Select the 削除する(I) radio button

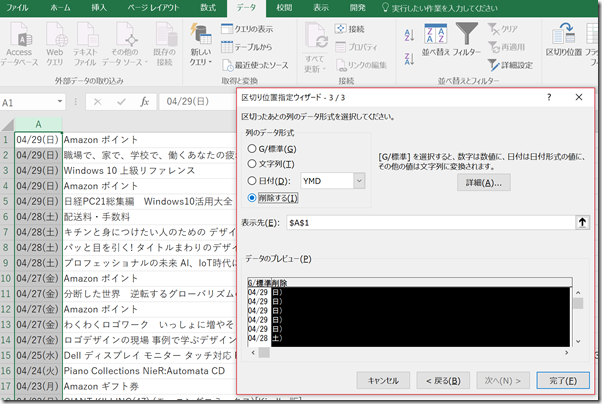tap(252, 198)
